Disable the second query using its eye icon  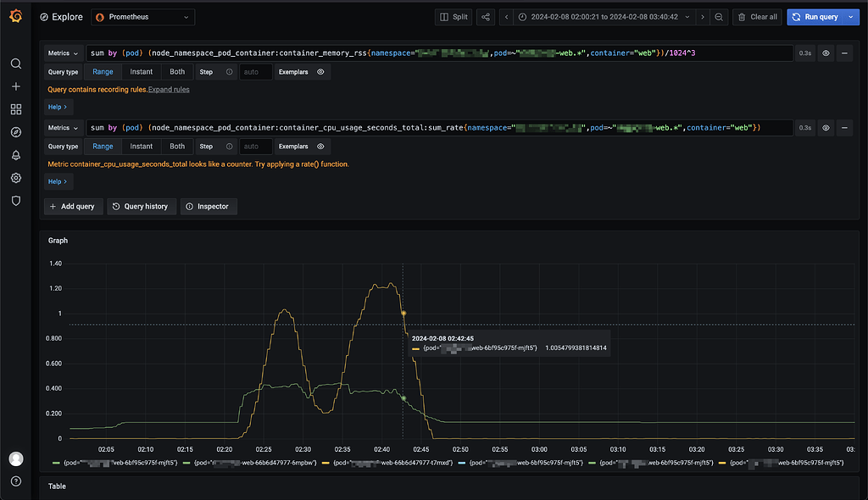[x=826, y=128]
